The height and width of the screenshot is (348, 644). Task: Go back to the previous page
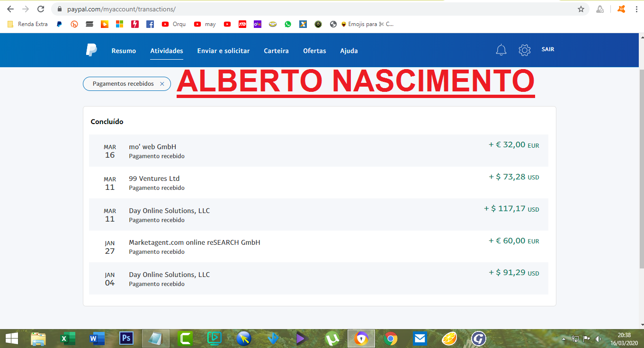click(10, 9)
